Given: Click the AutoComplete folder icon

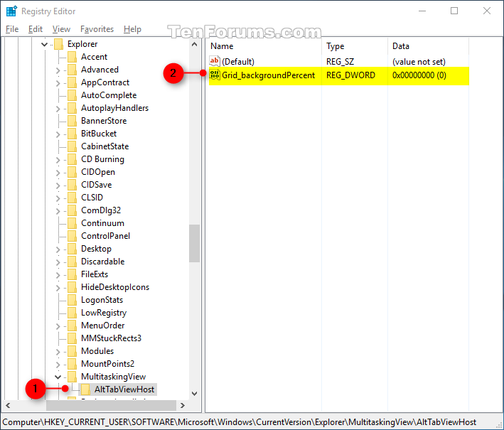Looking at the screenshot, I should (73, 95).
